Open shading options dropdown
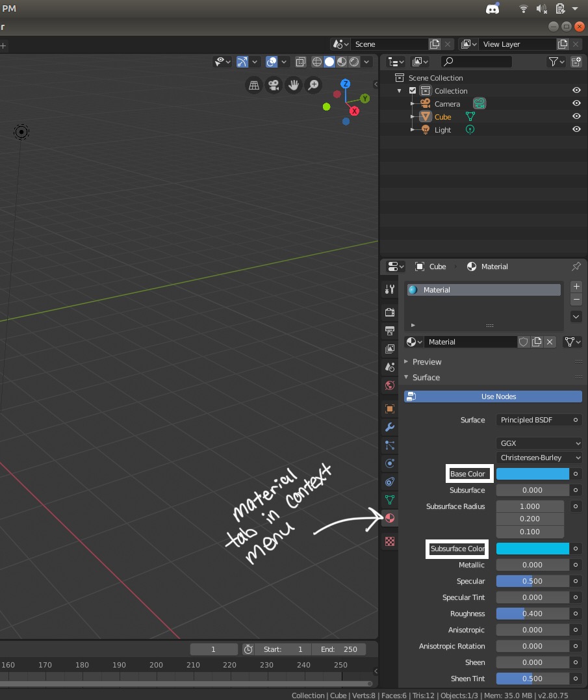588x700 pixels. coord(366,62)
